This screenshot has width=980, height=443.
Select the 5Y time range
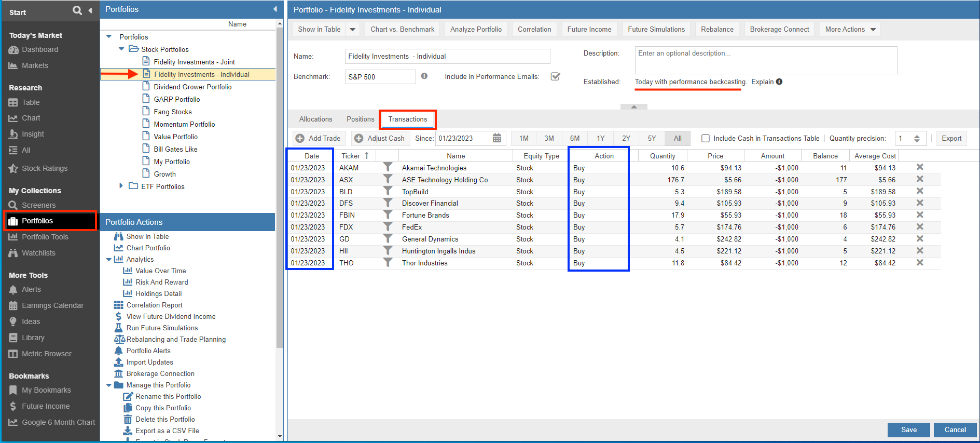click(652, 138)
